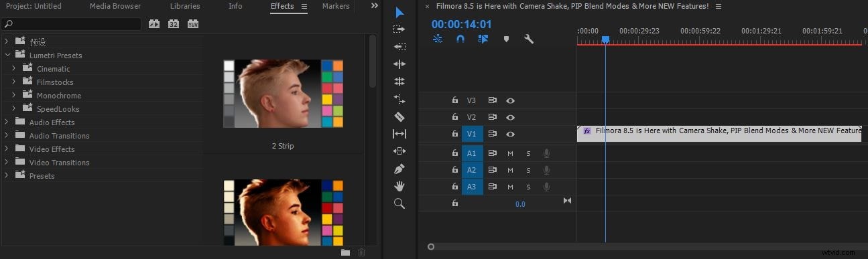This screenshot has width=868, height=259.
Task: Toggle V3 track output eye
Action: [511, 100]
